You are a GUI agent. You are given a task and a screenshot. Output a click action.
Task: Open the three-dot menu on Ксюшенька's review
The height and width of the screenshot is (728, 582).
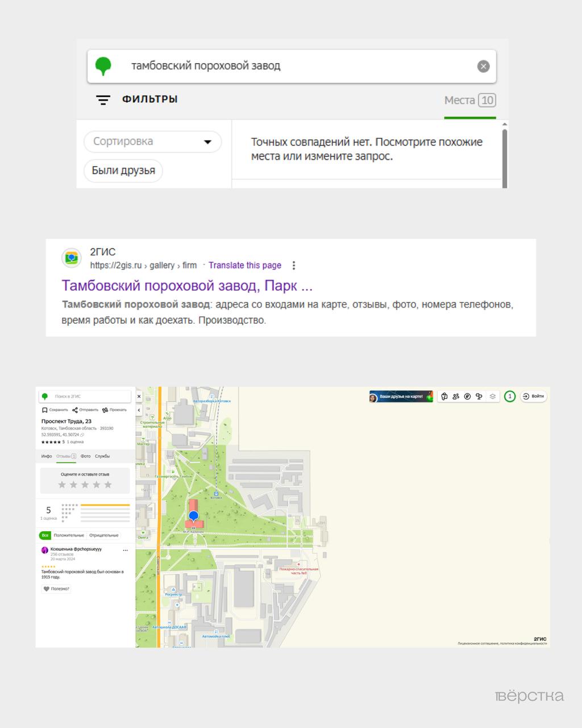click(x=126, y=550)
